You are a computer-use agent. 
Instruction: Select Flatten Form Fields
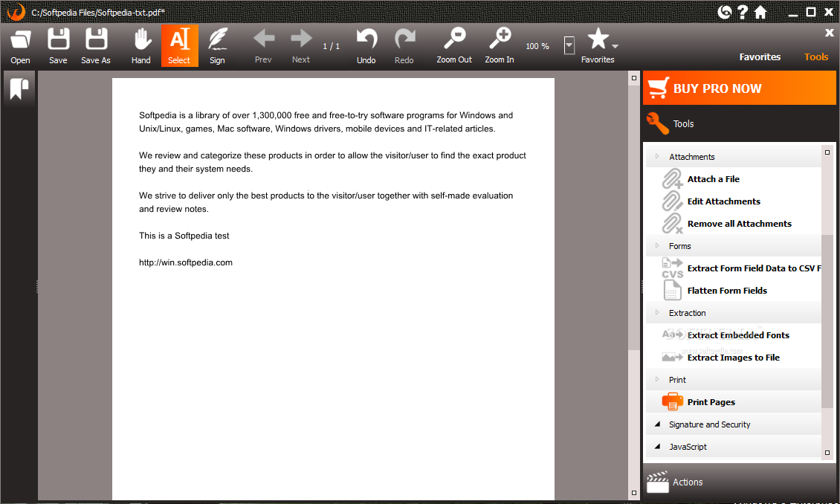pyautogui.click(x=727, y=291)
